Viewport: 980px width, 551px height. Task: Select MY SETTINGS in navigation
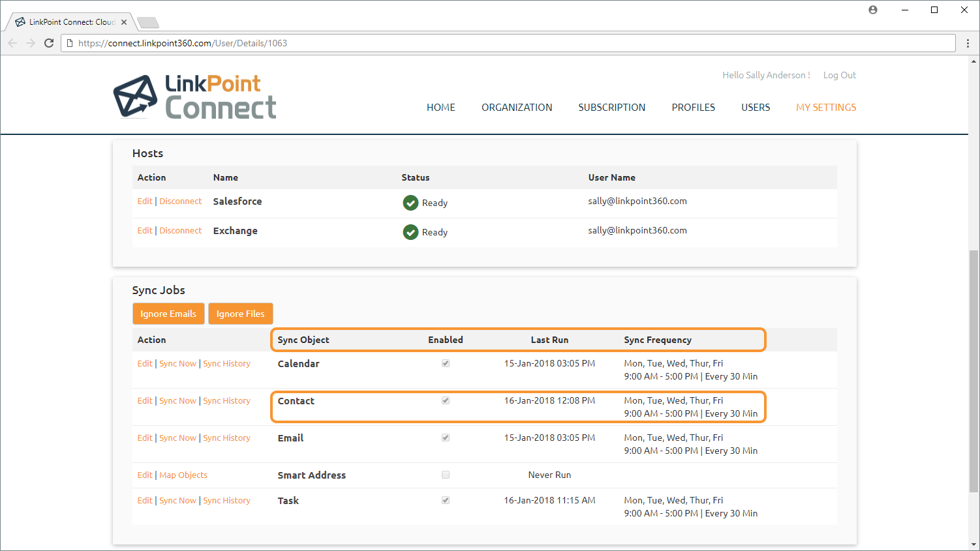tap(826, 108)
